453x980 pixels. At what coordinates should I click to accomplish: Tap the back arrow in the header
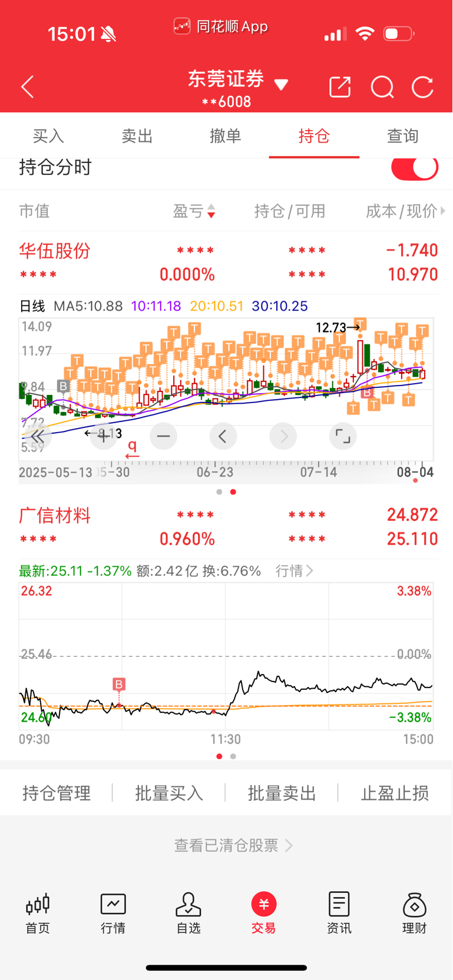[x=27, y=87]
